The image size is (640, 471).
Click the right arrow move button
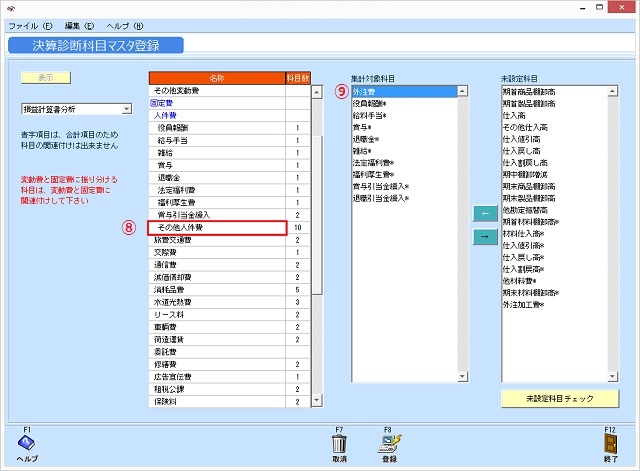(485, 237)
